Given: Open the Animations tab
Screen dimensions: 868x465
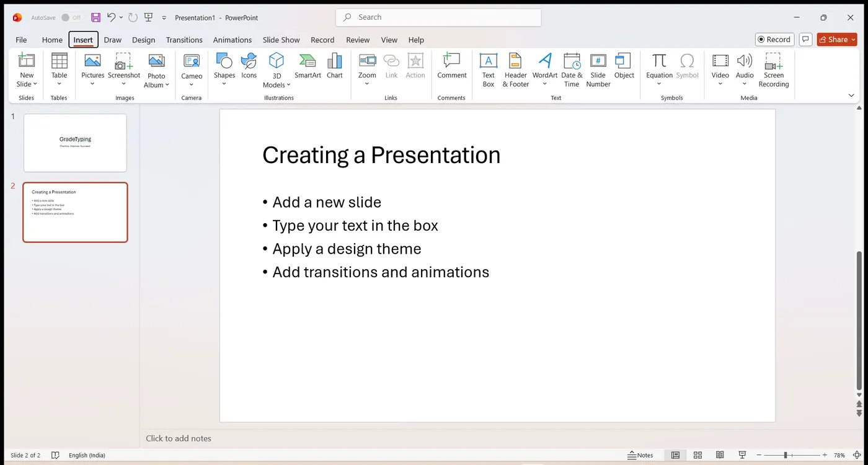Looking at the screenshot, I should pos(232,40).
